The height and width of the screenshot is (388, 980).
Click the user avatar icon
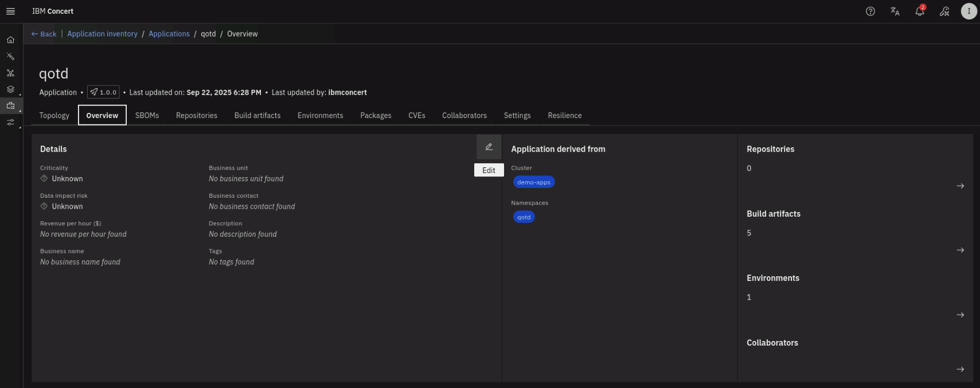point(969,11)
